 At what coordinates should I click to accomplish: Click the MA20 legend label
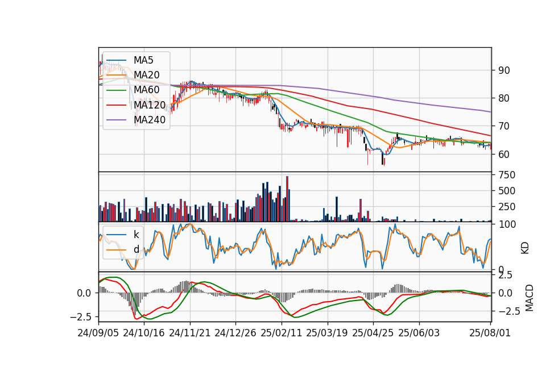click(x=147, y=75)
